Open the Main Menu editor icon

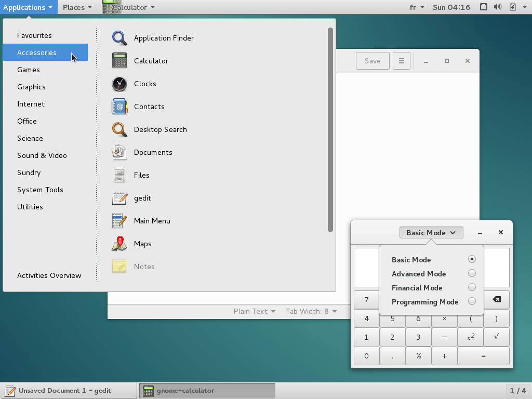(x=119, y=221)
